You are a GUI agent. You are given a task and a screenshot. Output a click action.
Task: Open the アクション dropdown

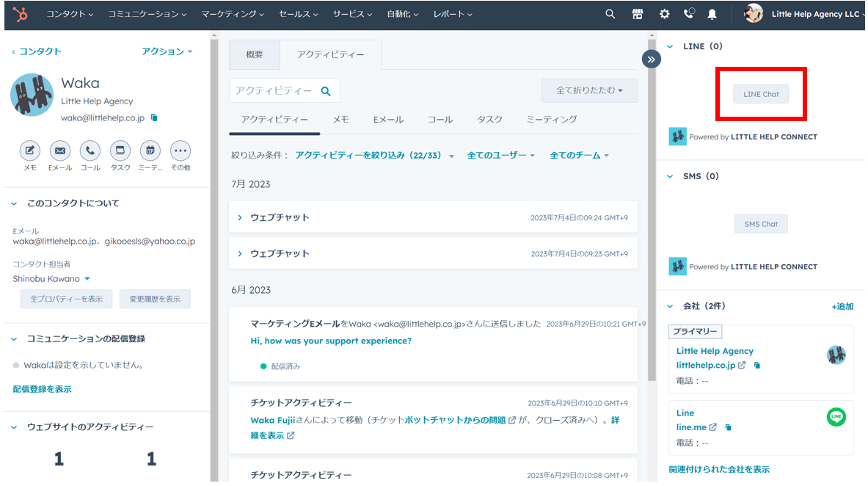(x=167, y=51)
